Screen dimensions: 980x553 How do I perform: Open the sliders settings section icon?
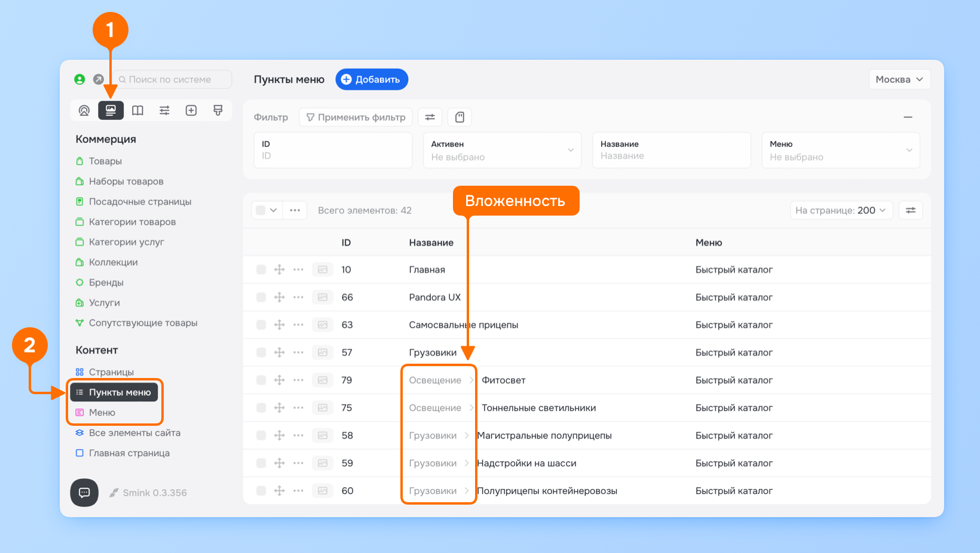coord(164,110)
